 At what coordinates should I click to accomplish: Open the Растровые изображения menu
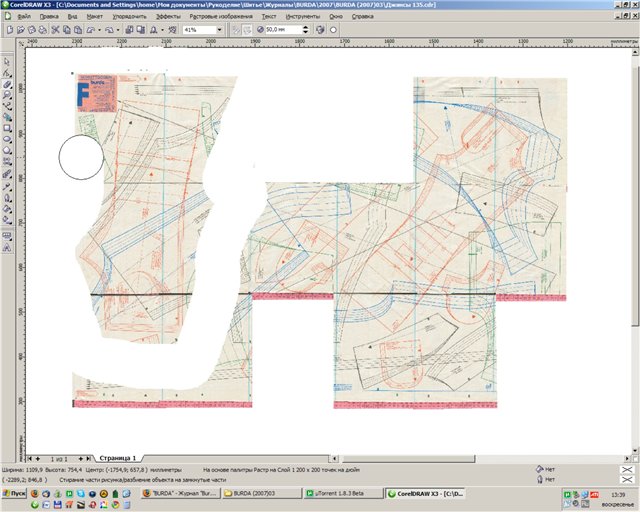pyautogui.click(x=221, y=18)
